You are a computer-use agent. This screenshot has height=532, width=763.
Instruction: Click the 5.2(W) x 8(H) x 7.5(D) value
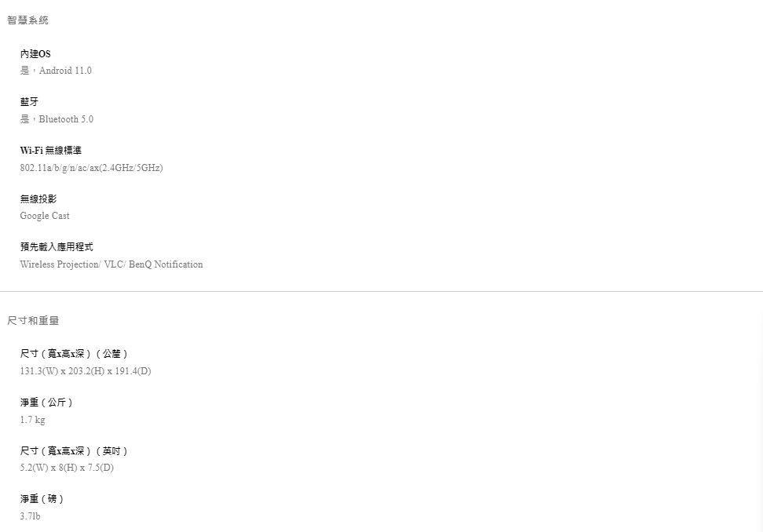point(67,468)
